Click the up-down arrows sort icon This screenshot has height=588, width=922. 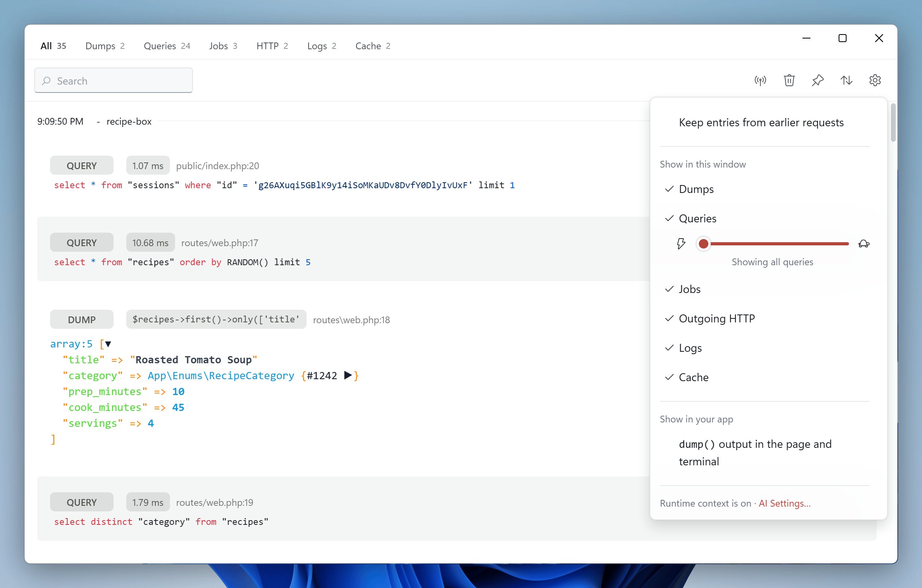pos(846,81)
